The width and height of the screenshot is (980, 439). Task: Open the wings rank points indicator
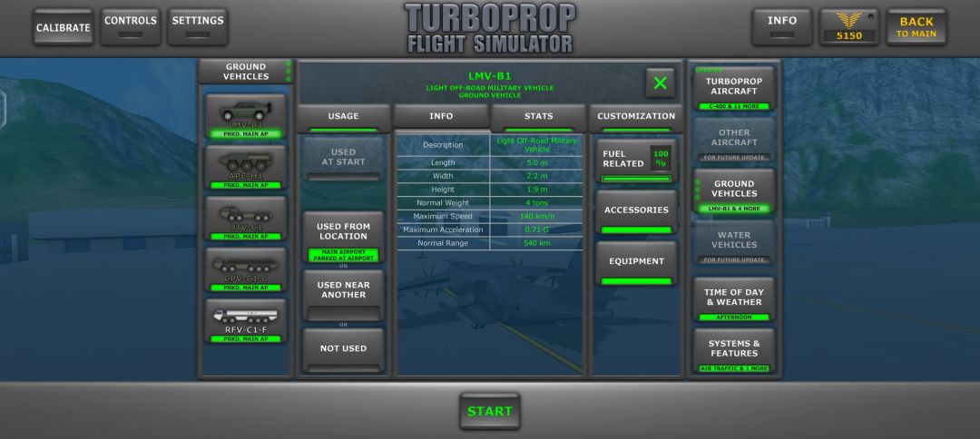[x=848, y=27]
